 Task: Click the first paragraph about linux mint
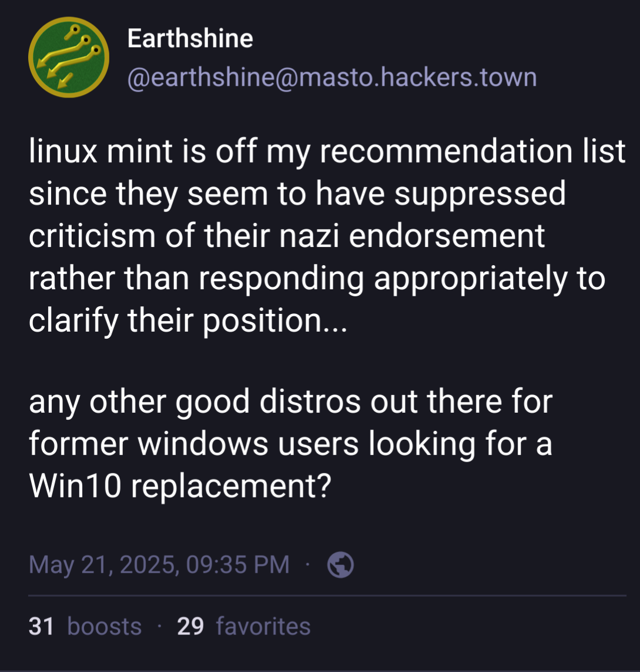[x=327, y=236]
